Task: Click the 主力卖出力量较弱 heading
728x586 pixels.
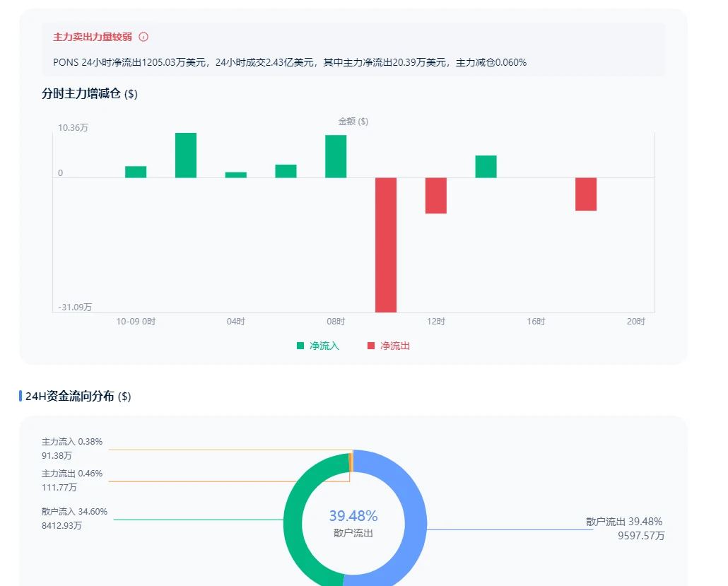Action: (93, 37)
